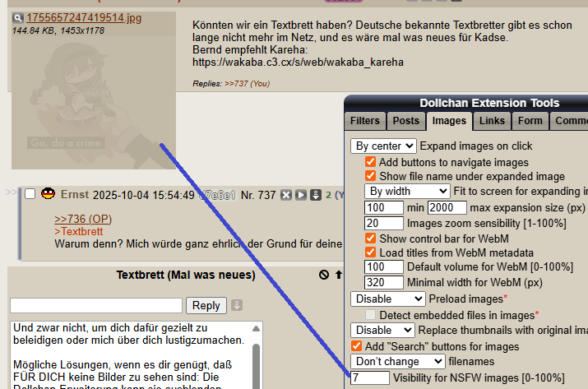Click the grayed icon beside the Reply button

click(237, 305)
